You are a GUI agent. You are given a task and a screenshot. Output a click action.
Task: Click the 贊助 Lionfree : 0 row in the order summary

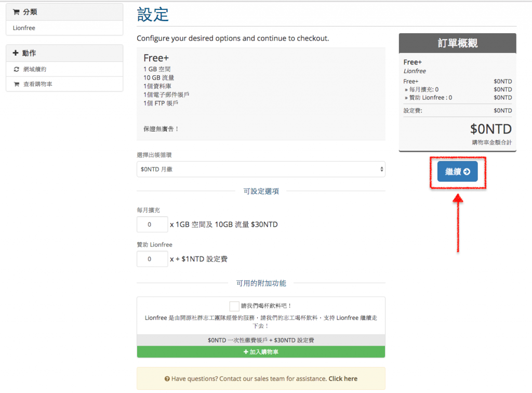pos(457,98)
